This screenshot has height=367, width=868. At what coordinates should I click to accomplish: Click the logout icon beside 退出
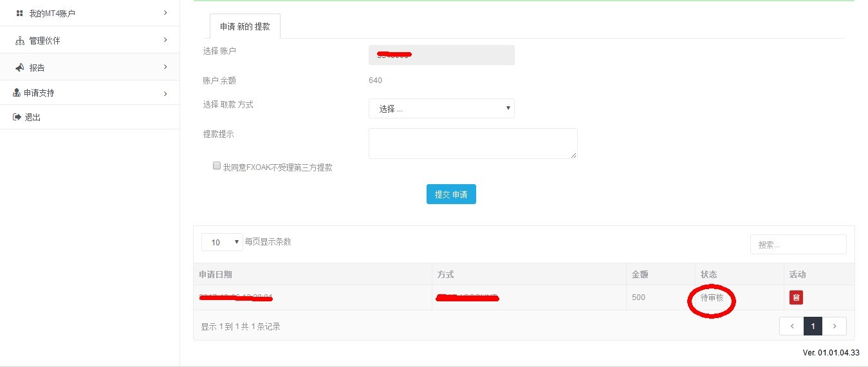coord(17,117)
